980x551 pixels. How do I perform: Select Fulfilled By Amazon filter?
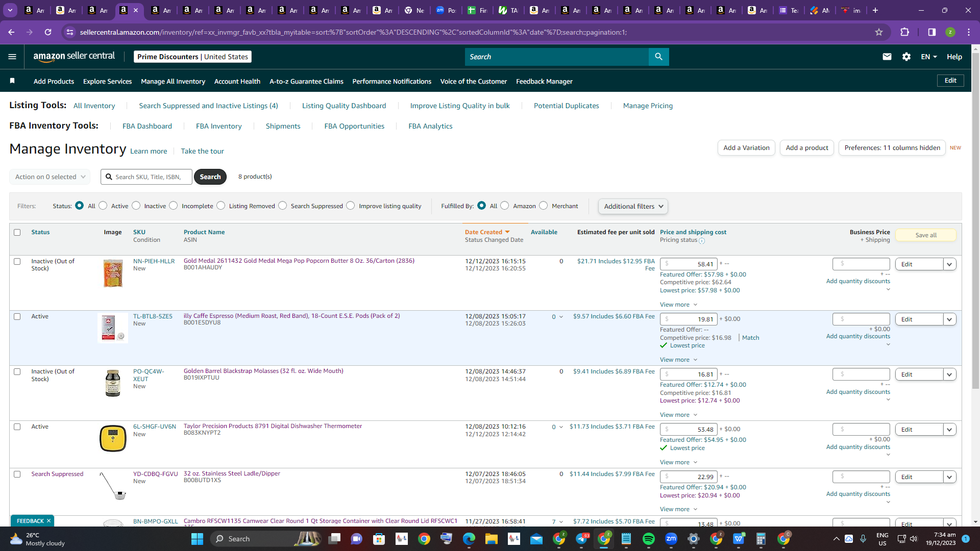504,206
